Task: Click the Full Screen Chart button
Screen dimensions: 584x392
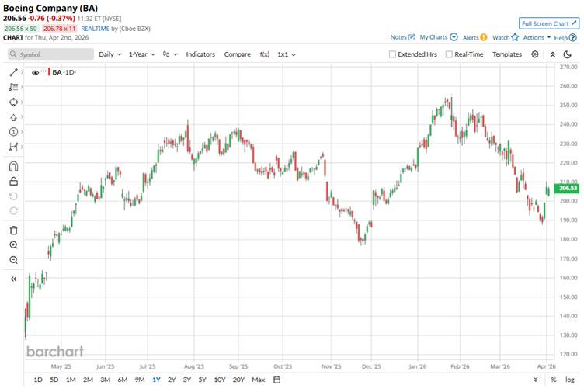Action: click(x=549, y=23)
